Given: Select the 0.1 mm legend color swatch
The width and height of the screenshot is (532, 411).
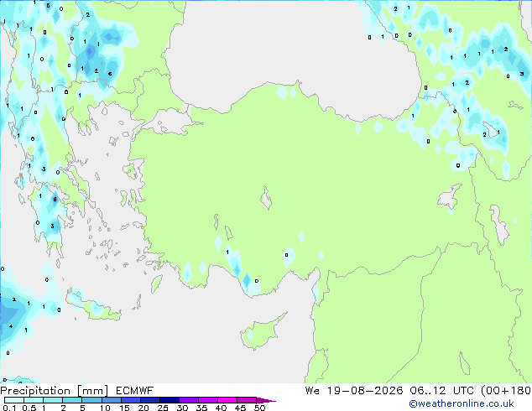Looking at the screenshot, I should click(x=14, y=400).
